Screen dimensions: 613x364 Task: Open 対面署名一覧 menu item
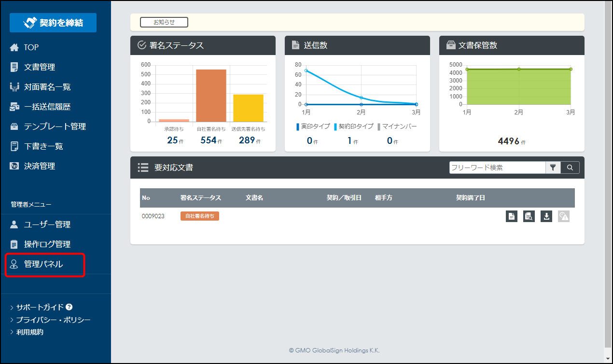47,87
